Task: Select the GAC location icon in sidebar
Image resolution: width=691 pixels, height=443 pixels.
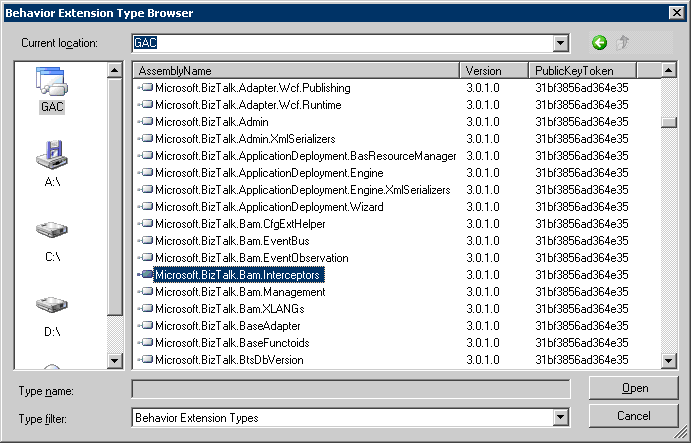Action: coord(52,82)
